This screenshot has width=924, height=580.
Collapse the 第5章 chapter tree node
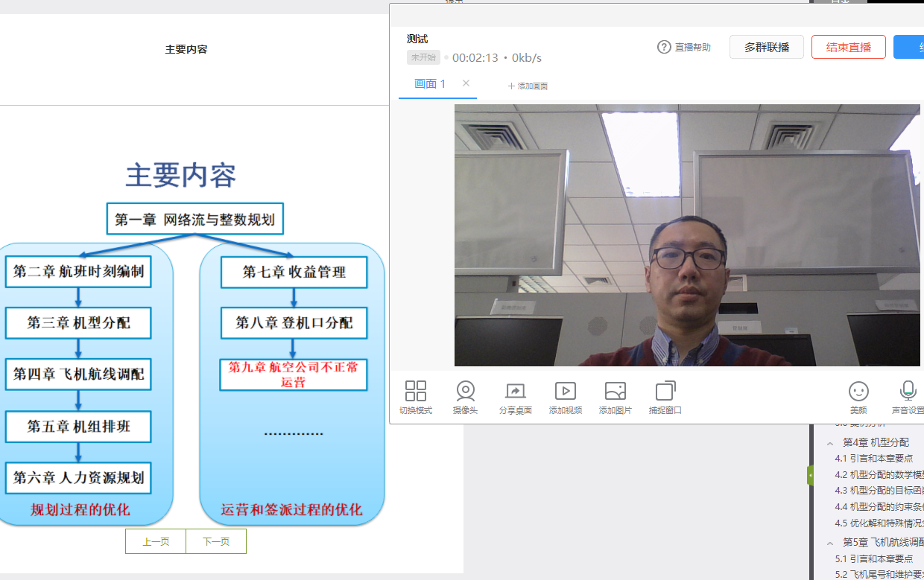tap(830, 542)
